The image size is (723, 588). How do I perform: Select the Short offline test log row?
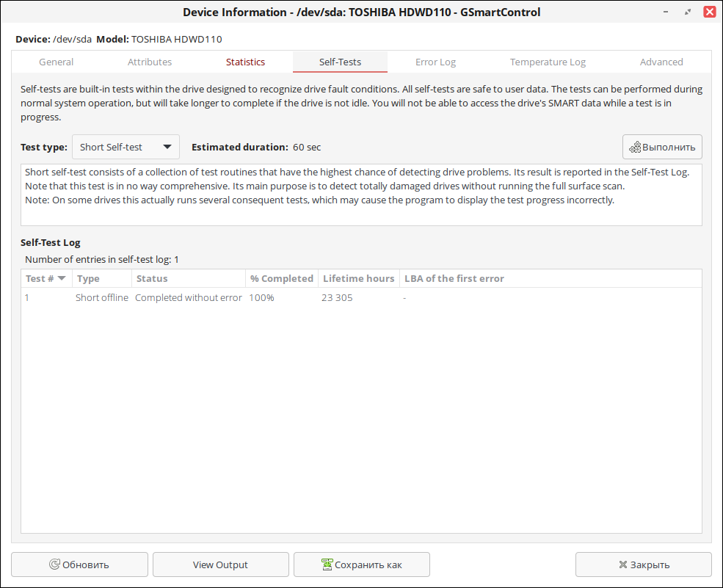click(x=102, y=298)
